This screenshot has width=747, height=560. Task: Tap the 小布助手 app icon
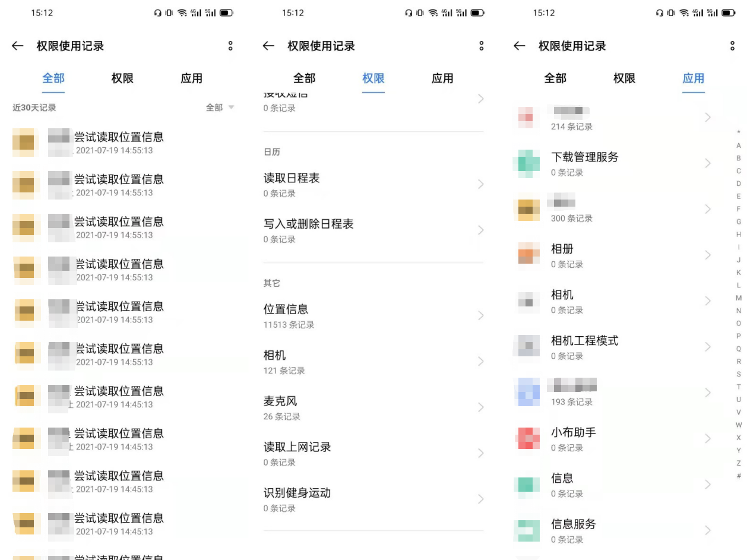[528, 439]
